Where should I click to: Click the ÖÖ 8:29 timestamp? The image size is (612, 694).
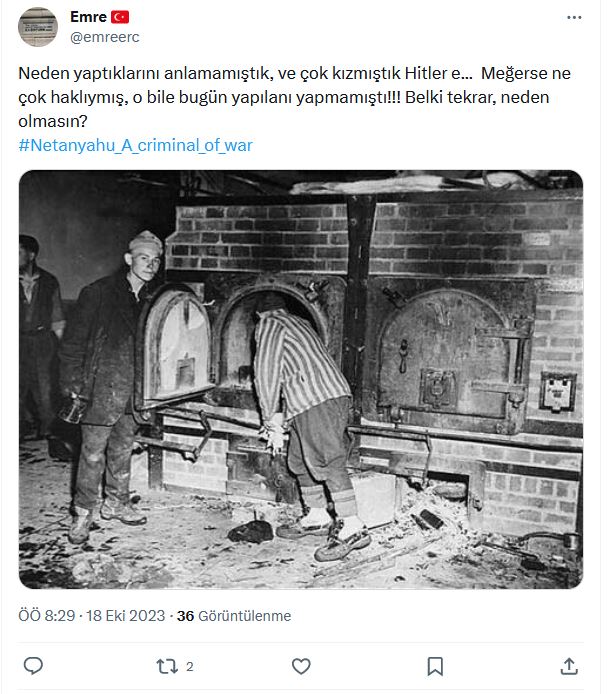coord(47,616)
